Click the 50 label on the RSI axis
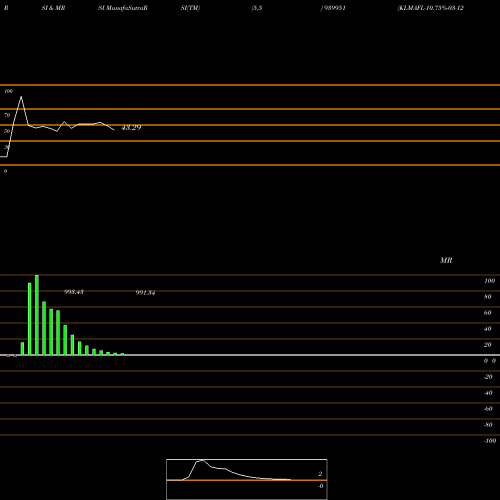This screenshot has width=500, height=500. point(7,131)
